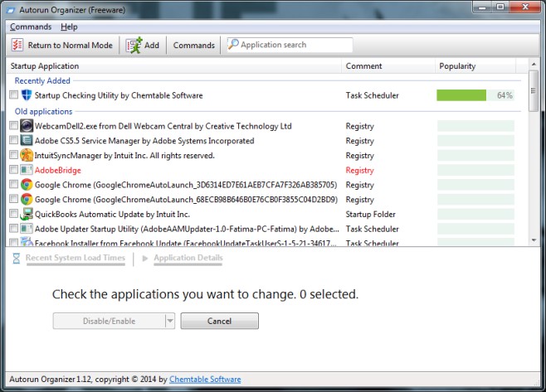This screenshot has width=546, height=392.
Task: Sort by Startup Application column header
Action: click(173, 66)
